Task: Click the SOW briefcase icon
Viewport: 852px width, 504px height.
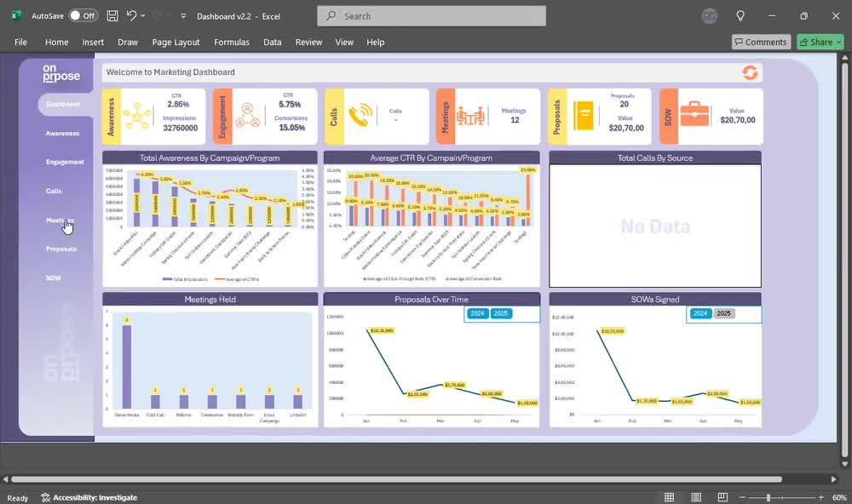Action: [x=695, y=114]
